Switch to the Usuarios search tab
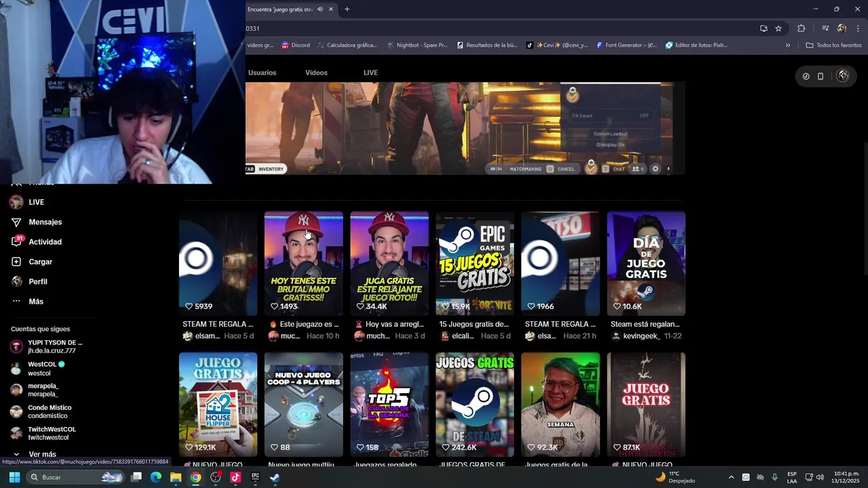Screen dimensions: 868x488 coord(262,73)
